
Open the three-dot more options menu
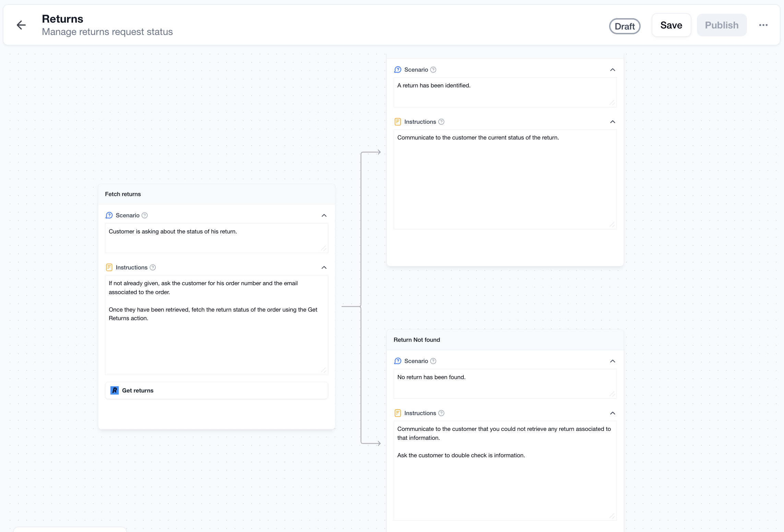[x=763, y=25]
